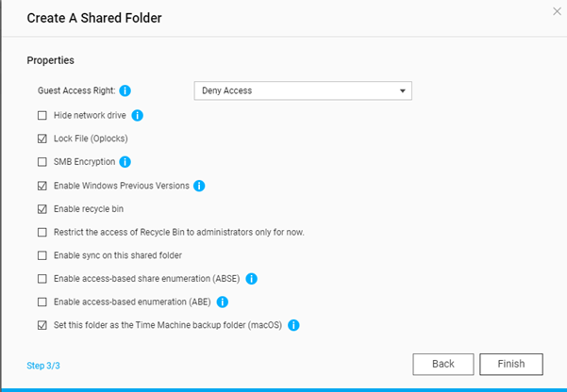Enable SMB Encryption checkbox

click(x=42, y=162)
